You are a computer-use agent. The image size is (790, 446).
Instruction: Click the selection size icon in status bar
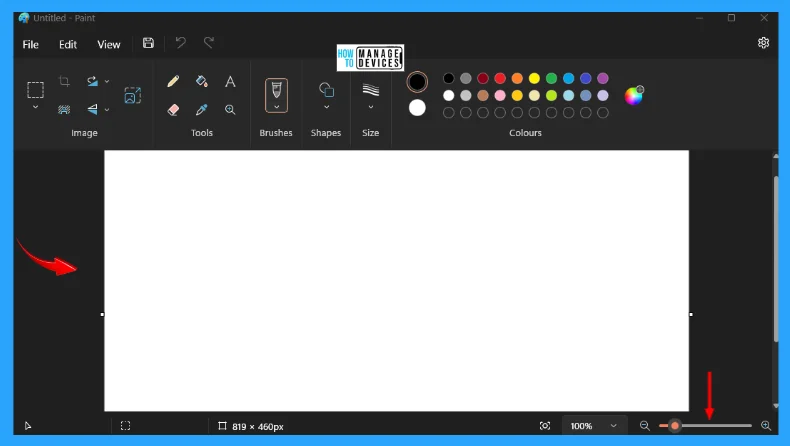pyautogui.click(x=125, y=426)
